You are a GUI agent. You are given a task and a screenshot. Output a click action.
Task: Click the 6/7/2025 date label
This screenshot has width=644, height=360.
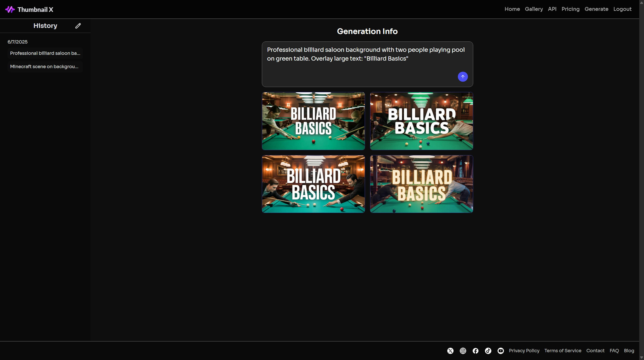pyautogui.click(x=17, y=42)
